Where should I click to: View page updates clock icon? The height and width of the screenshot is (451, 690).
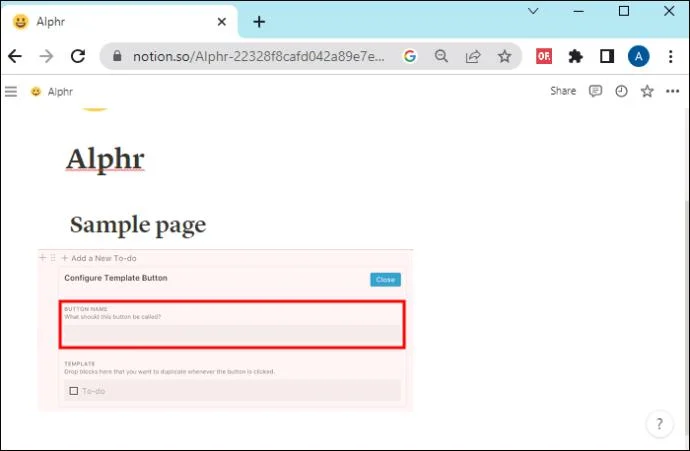pyautogui.click(x=621, y=91)
